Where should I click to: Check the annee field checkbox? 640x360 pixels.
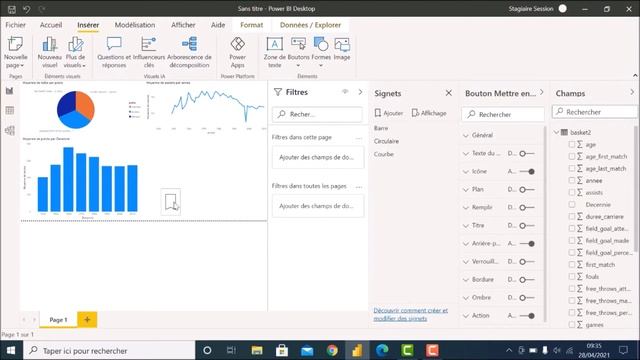point(572,180)
